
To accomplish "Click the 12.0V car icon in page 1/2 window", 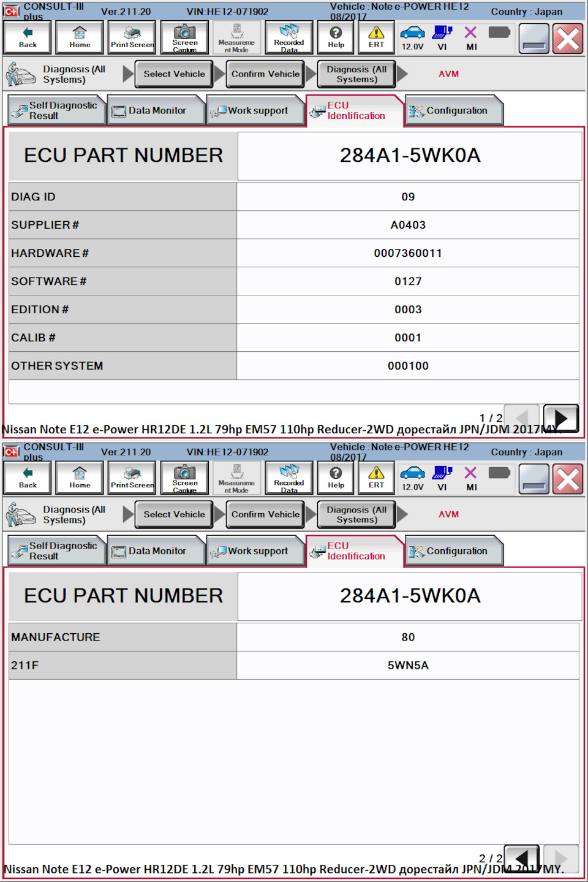I will point(412,37).
